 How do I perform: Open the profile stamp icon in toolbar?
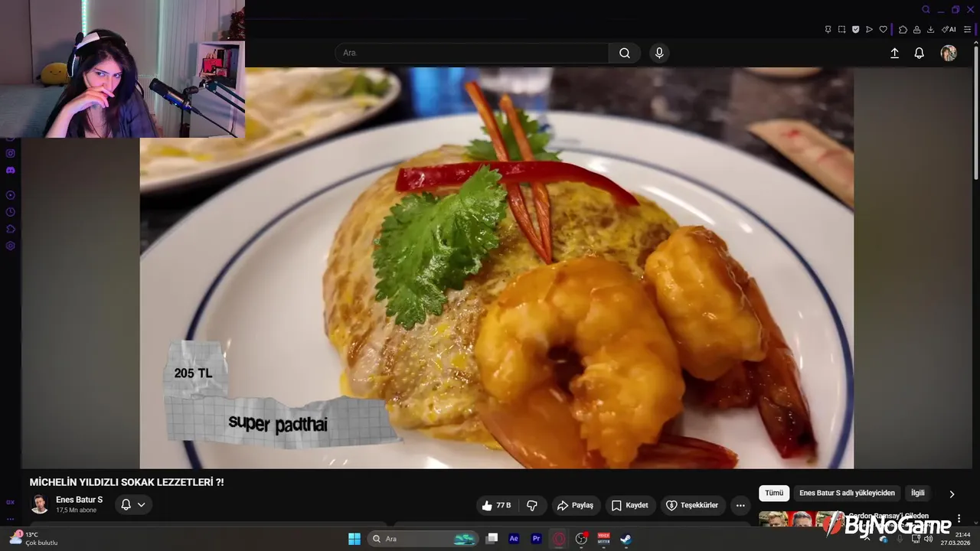click(x=916, y=30)
